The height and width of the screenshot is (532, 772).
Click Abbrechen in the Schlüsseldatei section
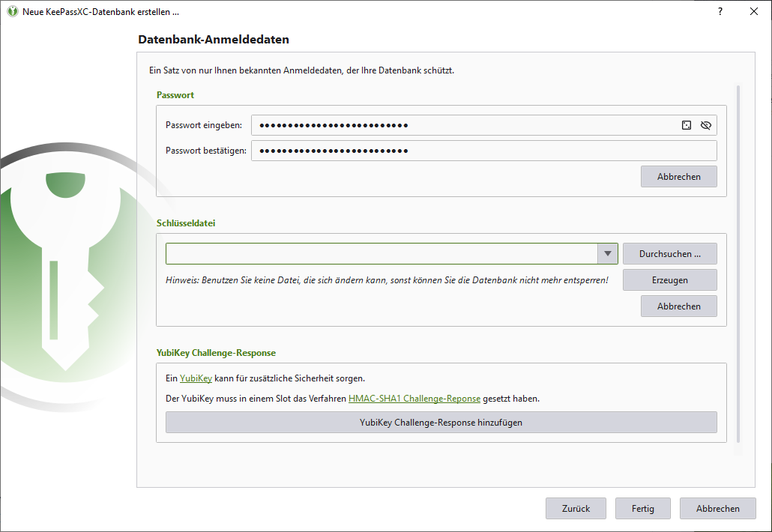(x=678, y=306)
